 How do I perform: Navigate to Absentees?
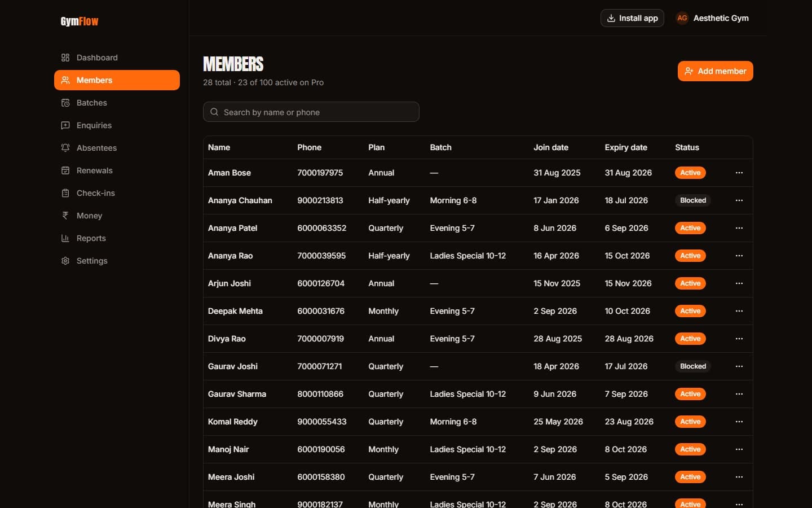pyautogui.click(x=117, y=148)
